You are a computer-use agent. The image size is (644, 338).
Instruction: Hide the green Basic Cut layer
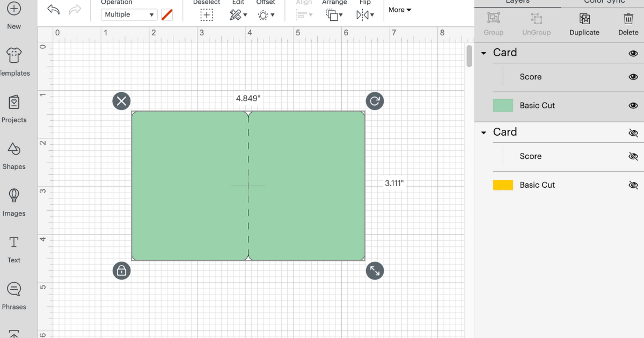(x=633, y=106)
